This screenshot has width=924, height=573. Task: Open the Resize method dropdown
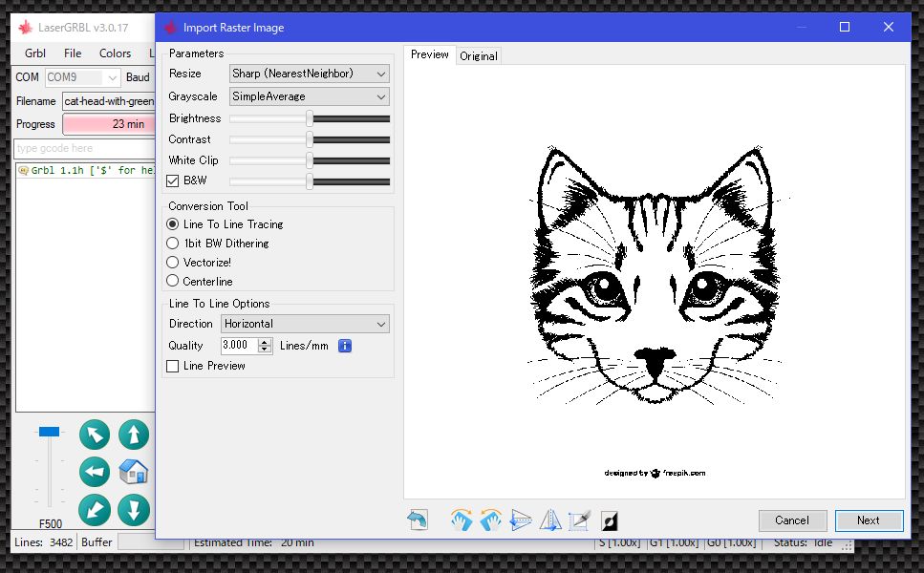[310, 74]
